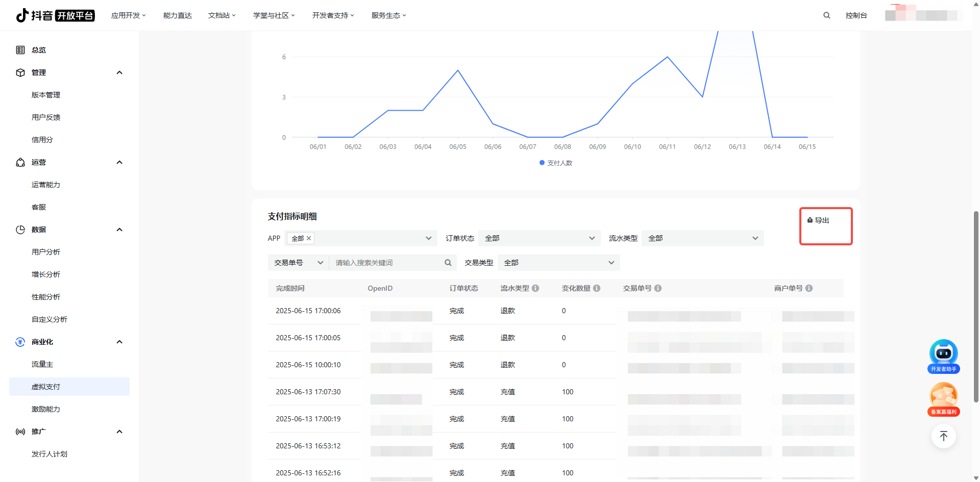This screenshot has width=980, height=482.
Task: Remove the 全部 tag in APP filter
Action: [309, 238]
